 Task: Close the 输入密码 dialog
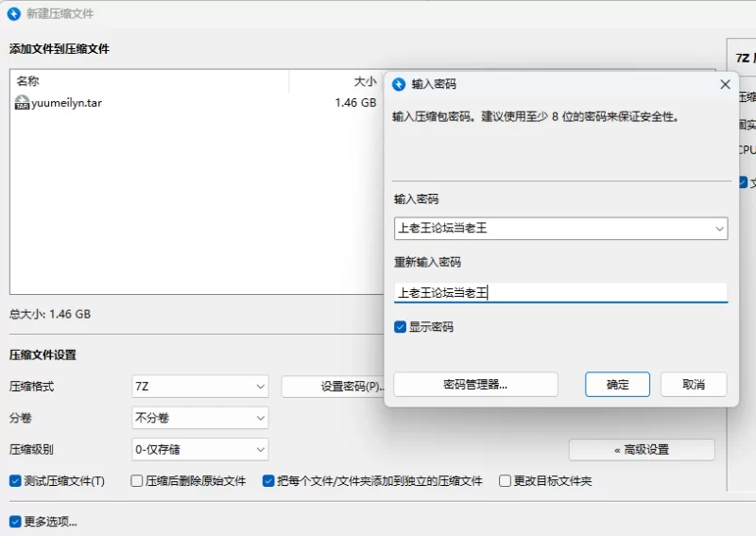pos(725,84)
